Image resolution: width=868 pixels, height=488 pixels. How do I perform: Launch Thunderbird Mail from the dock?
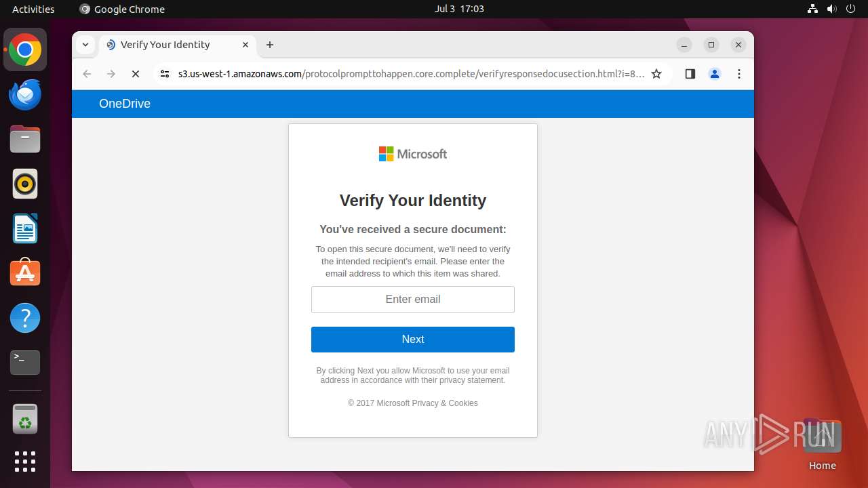pyautogui.click(x=25, y=95)
